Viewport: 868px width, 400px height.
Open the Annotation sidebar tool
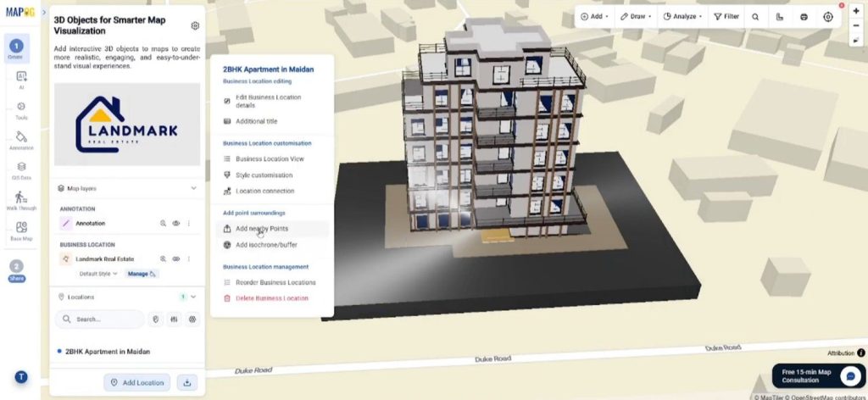(21, 140)
